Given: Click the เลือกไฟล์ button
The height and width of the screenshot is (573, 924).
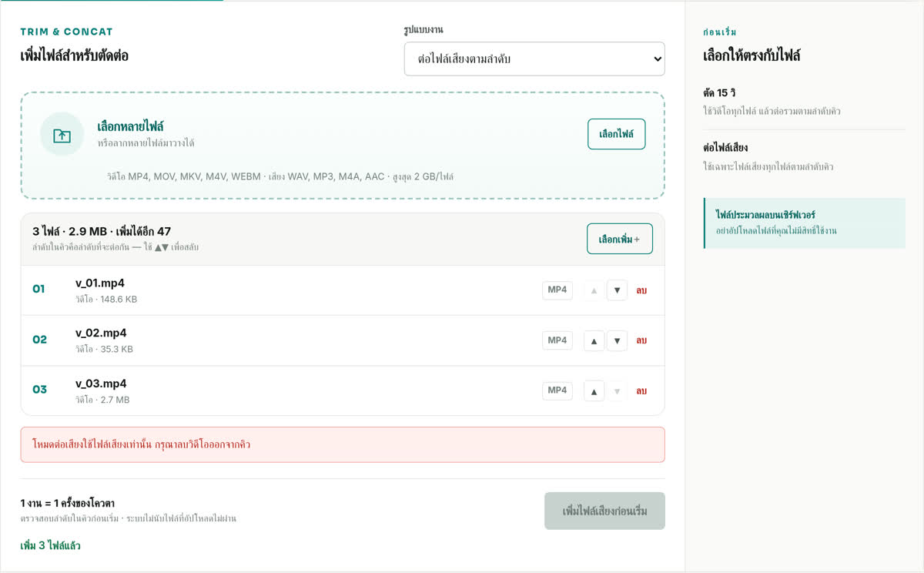Looking at the screenshot, I should pos(616,134).
